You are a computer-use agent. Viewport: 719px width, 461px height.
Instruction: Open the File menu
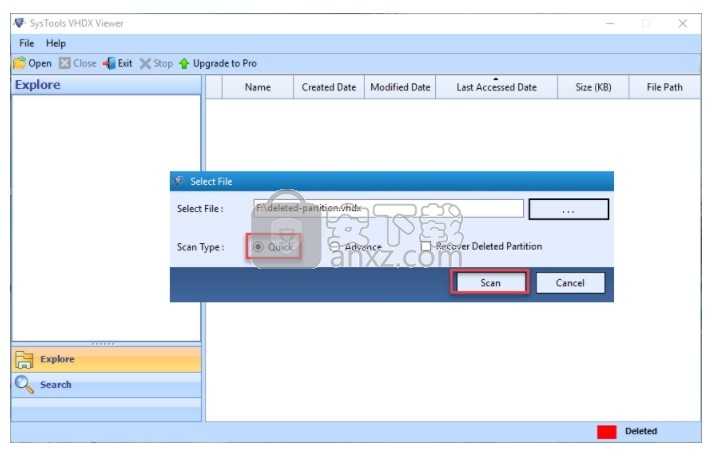tap(27, 44)
